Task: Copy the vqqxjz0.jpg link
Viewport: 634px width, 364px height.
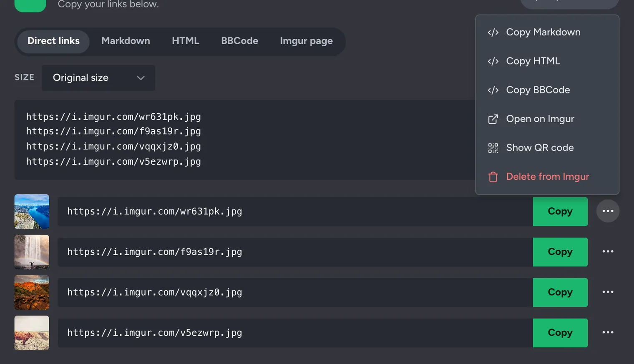Action: click(560, 292)
